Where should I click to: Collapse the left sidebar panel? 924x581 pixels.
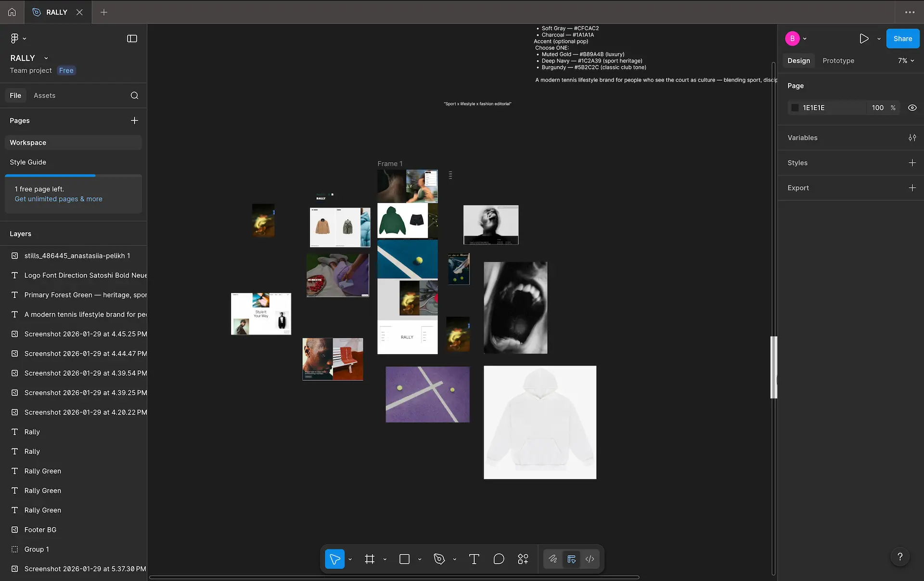pos(132,39)
